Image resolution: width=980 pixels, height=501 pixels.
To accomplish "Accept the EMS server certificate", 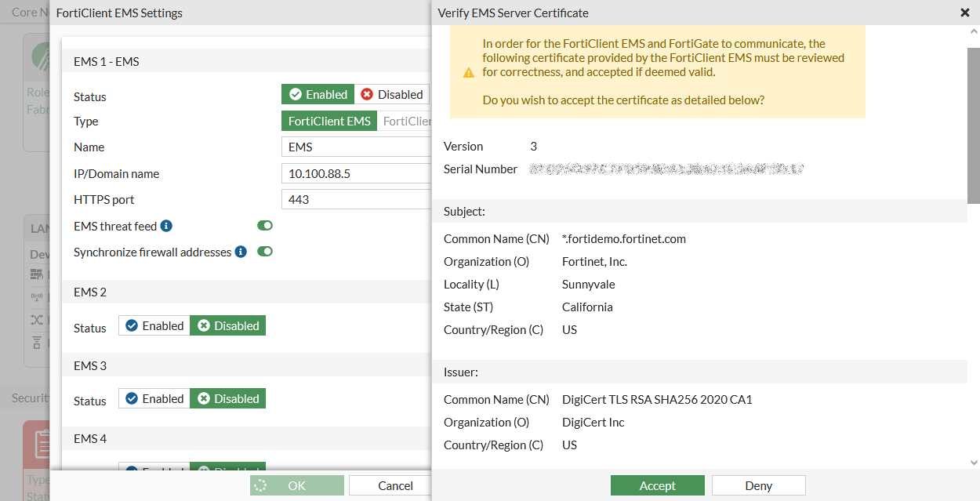I will [657, 485].
